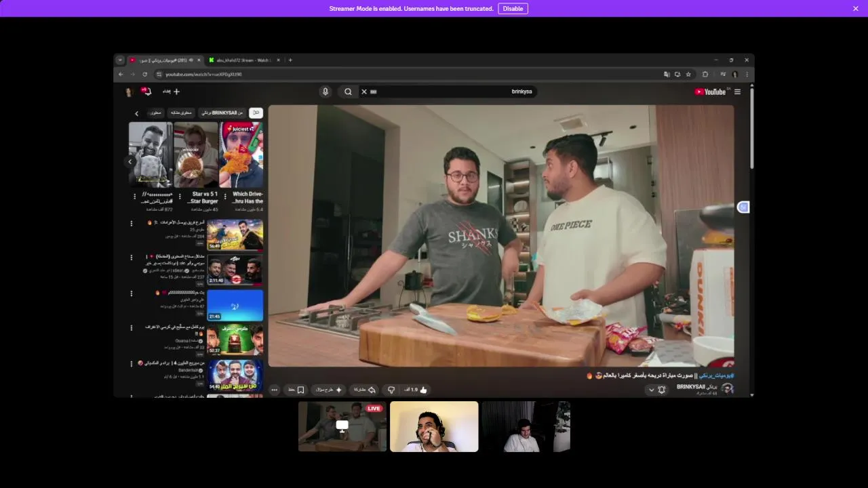Show more filter chips with arrow
This screenshot has height=488, width=868.
pos(136,113)
